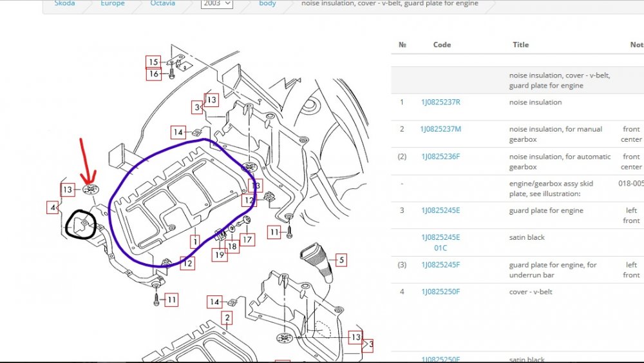Select callout 2 in the parts diagram
This screenshot has height=363, width=644.
[227, 318]
